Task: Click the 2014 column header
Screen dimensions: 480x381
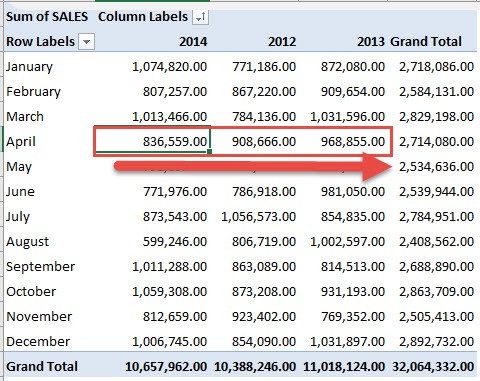Action: coord(193,42)
